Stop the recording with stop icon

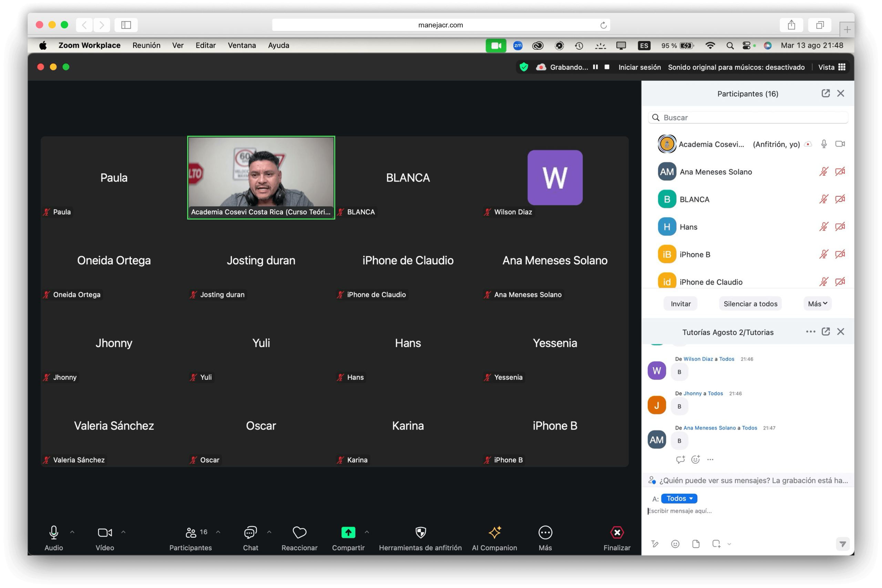[x=607, y=67]
